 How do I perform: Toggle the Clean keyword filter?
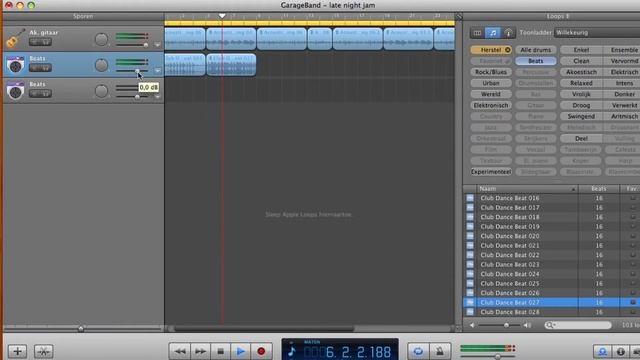581,61
